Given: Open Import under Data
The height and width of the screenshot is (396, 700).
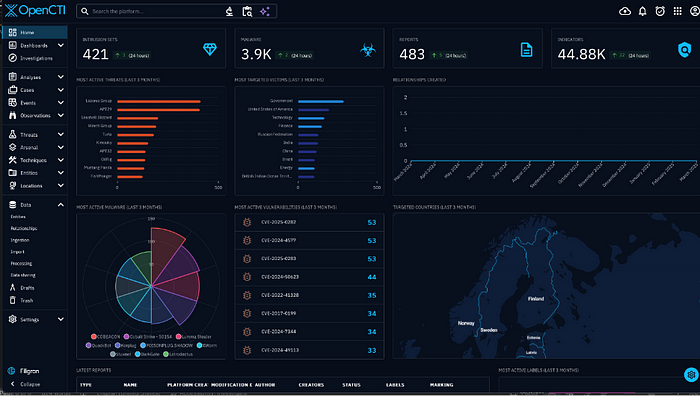Looking at the screenshot, I should pyautogui.click(x=17, y=252).
